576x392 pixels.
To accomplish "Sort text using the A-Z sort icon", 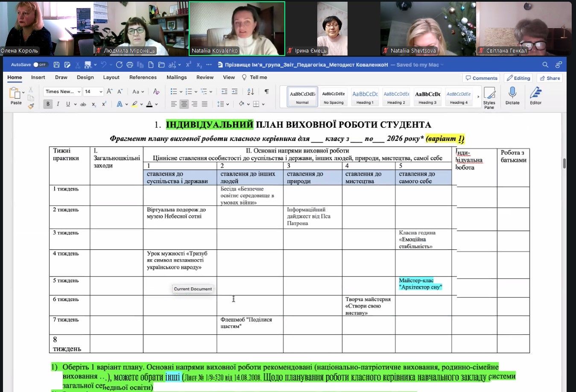I will coord(251,91).
